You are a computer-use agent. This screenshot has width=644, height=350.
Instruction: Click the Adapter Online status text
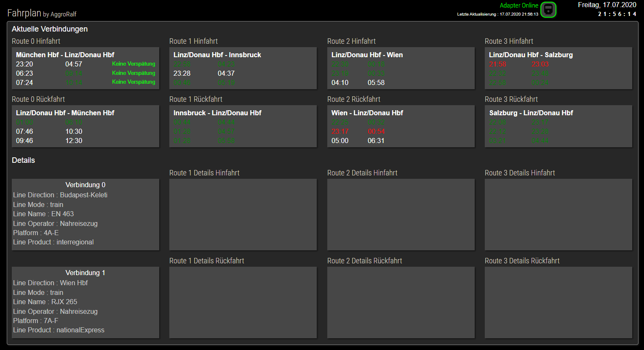(x=519, y=5)
